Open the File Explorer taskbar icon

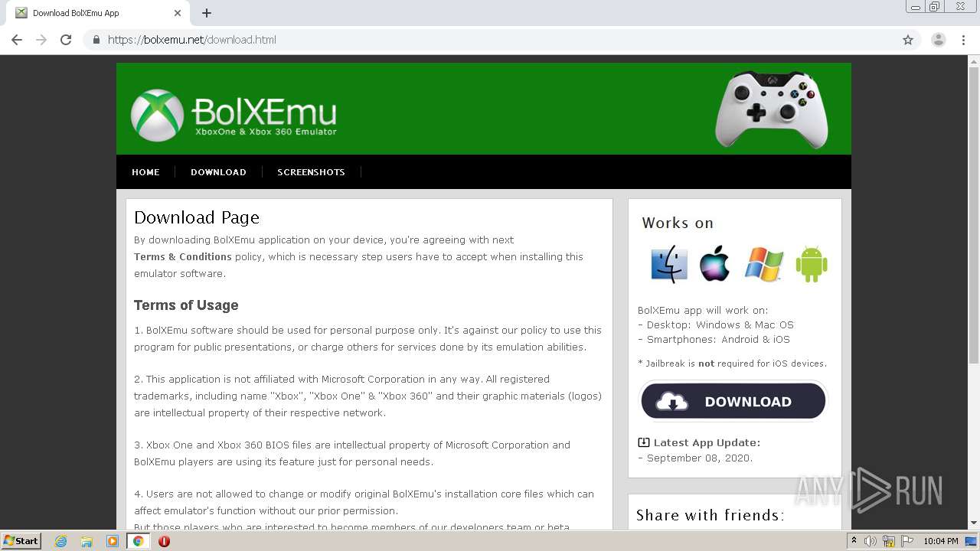point(87,541)
